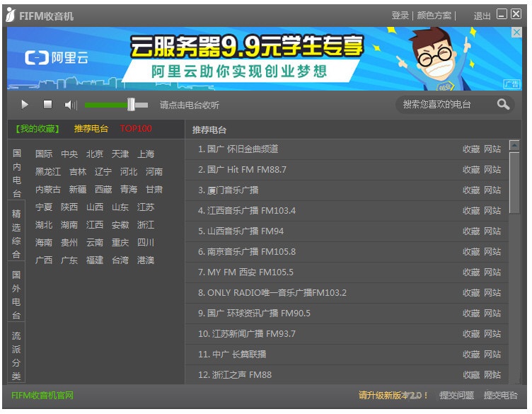This screenshot has height=414, width=532.
Task: Click 请升级新版本2.0 upgrade notice
Action: (393, 396)
